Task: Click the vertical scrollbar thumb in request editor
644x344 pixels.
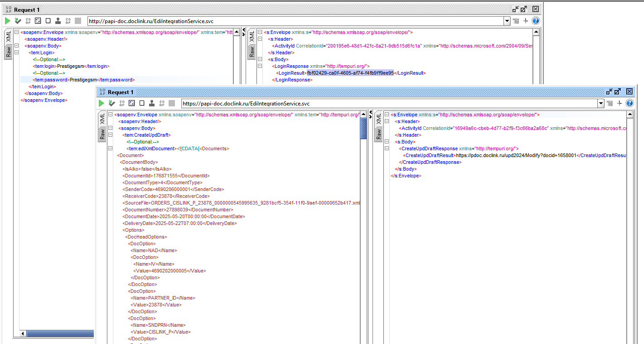Action: coord(363,129)
